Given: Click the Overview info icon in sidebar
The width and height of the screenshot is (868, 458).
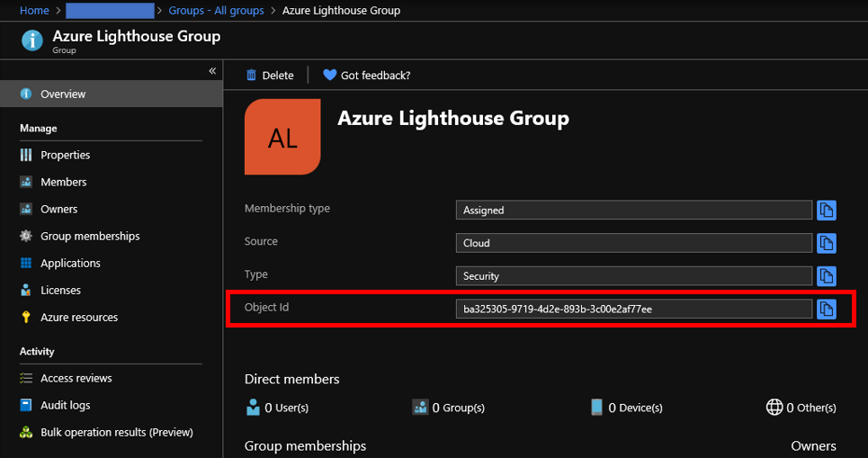Looking at the screenshot, I should (x=26, y=94).
